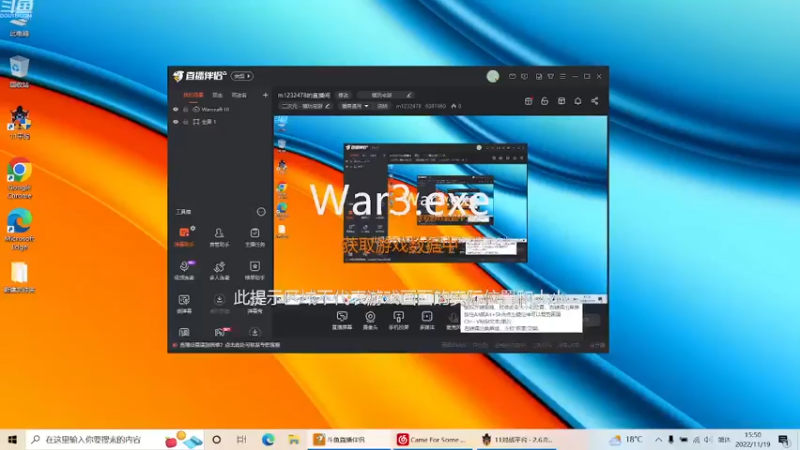Add a new scene with plus button
800x450 pixels.
pos(265,95)
